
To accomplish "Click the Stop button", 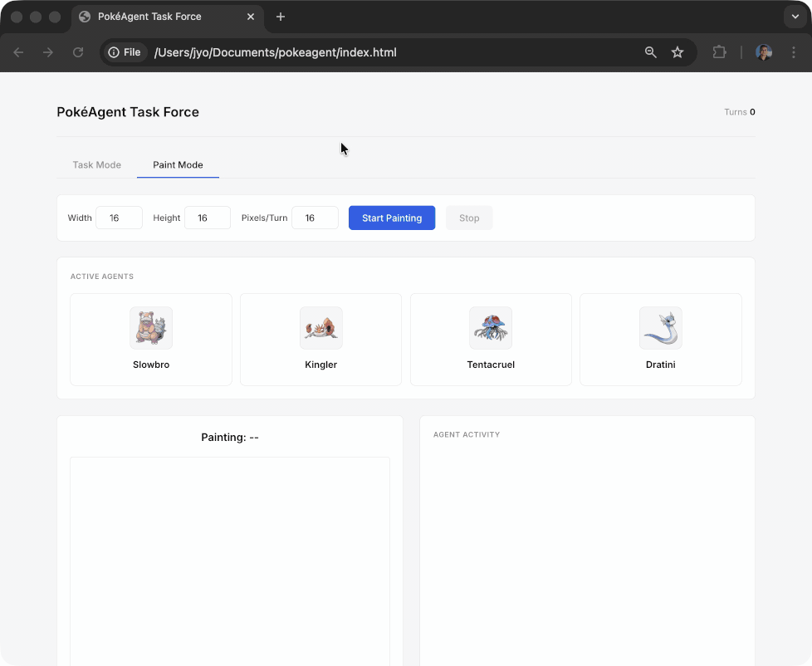I will (x=469, y=218).
